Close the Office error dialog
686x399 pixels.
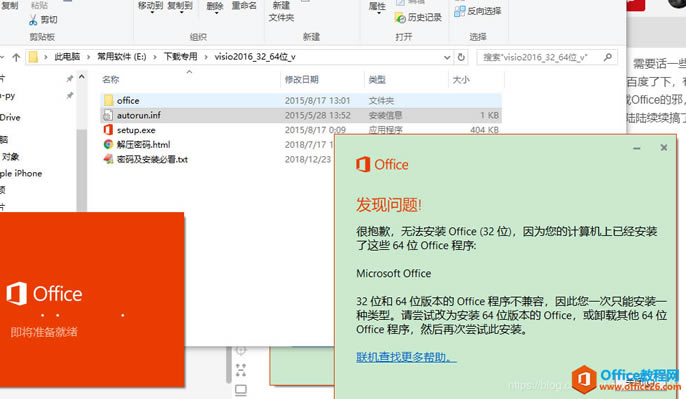click(x=664, y=148)
